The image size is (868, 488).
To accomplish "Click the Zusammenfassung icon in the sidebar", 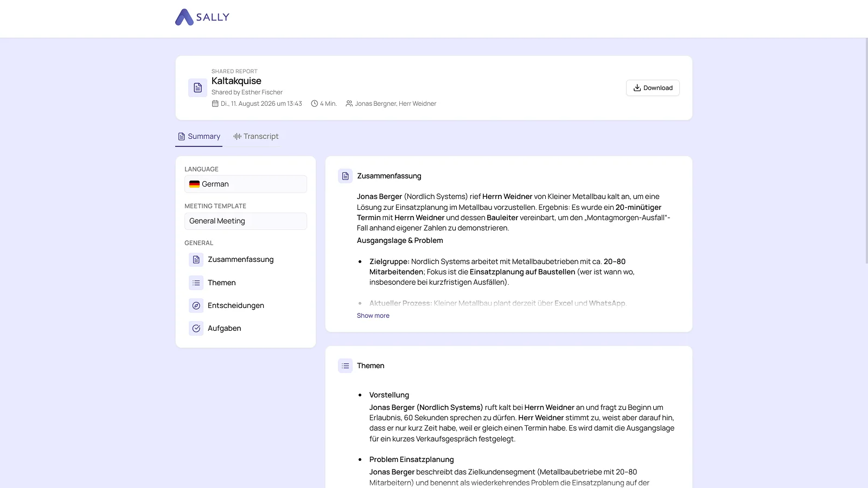I will tap(196, 260).
